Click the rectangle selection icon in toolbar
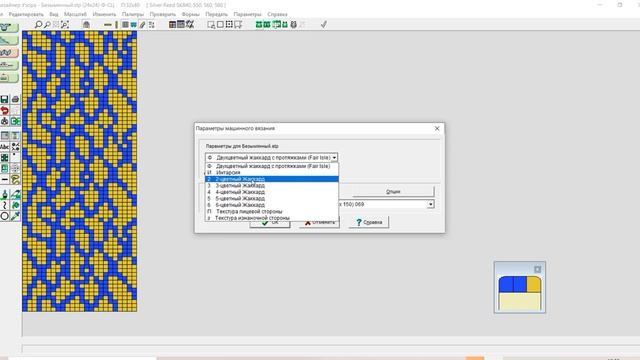This screenshot has height=360, width=640. coord(220,24)
